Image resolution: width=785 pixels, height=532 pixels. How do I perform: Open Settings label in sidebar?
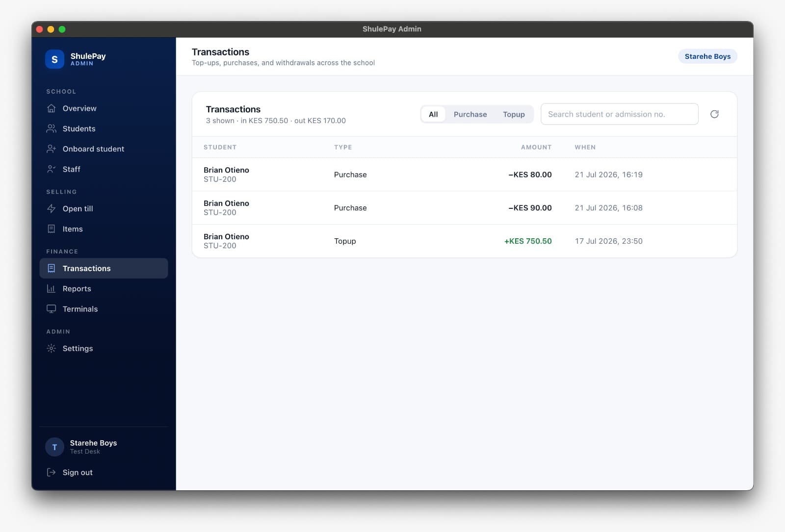(78, 348)
